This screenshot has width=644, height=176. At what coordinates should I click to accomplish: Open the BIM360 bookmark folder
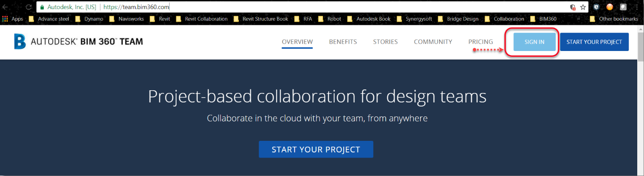(543, 19)
